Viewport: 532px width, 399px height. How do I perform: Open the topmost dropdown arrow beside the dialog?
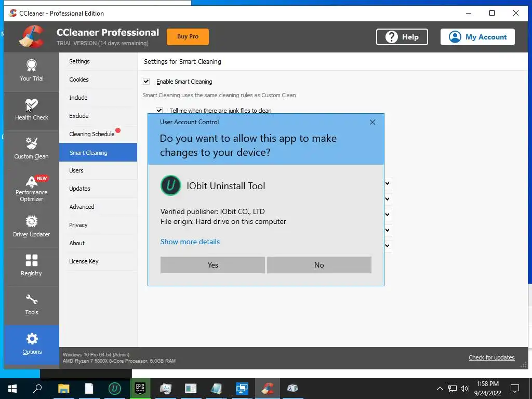coord(388,183)
